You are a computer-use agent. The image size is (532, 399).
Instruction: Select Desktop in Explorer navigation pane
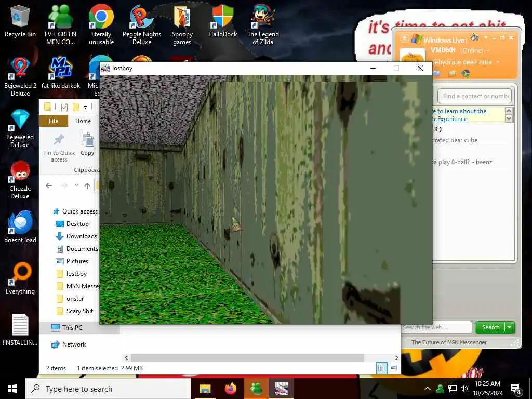[x=72, y=224]
